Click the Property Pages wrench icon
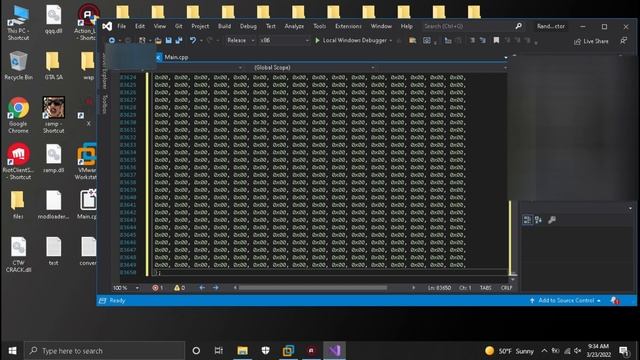Image resolution: width=640 pixels, height=360 pixels. (x=552, y=220)
